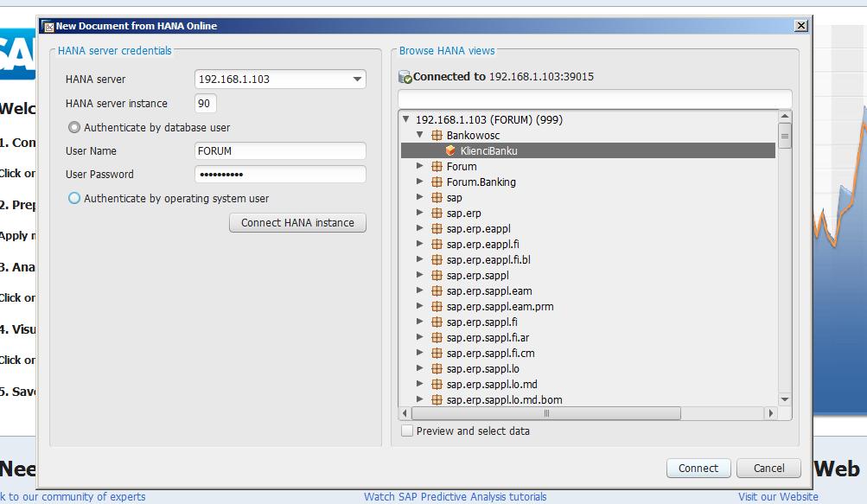Image resolution: width=867 pixels, height=504 pixels.
Task: Click the sap package icon
Action: pos(437,197)
